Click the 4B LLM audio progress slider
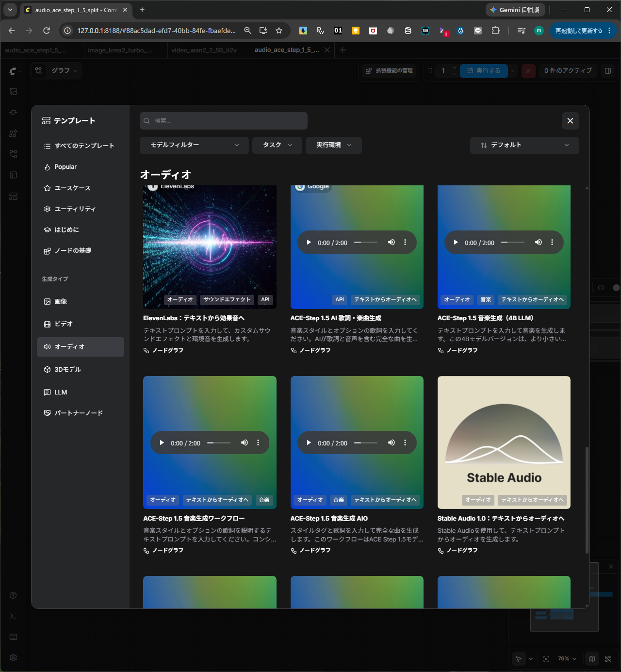Image resolution: width=621 pixels, height=672 pixels. point(513,242)
